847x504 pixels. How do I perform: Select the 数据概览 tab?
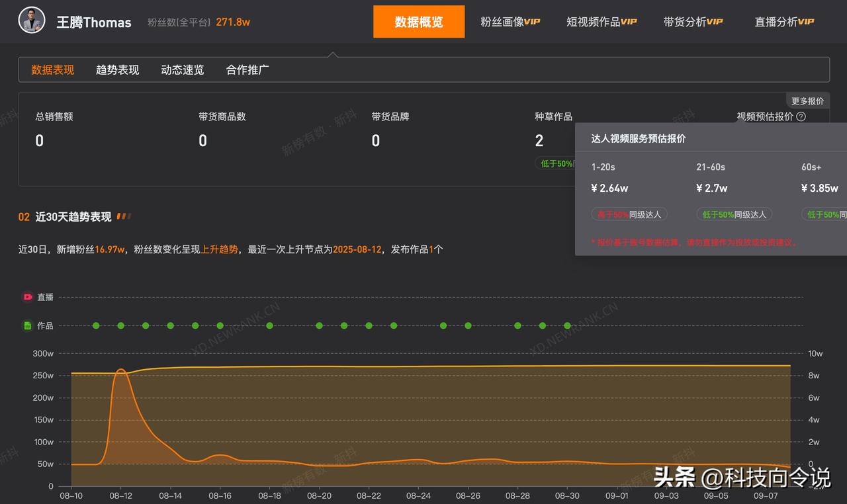(419, 22)
